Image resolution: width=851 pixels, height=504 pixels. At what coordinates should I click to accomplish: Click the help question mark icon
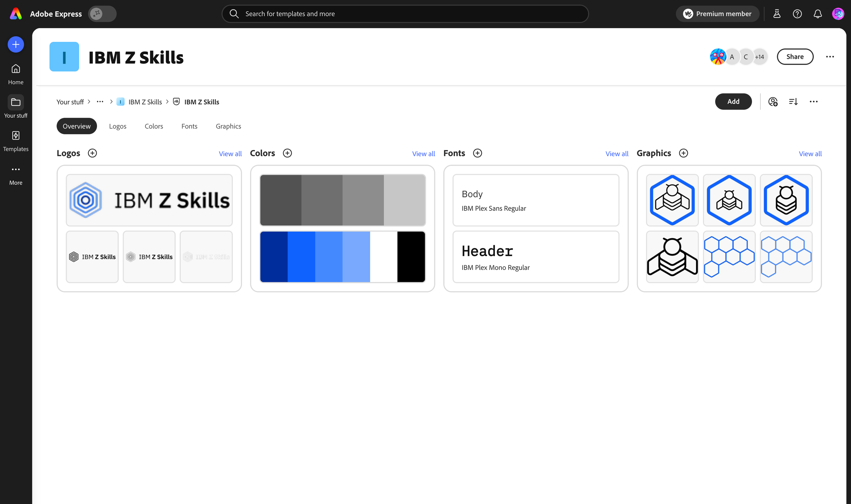tap(797, 14)
